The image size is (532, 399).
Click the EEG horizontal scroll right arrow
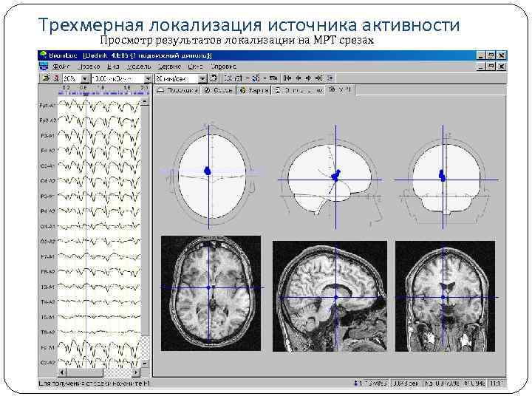[136, 372]
